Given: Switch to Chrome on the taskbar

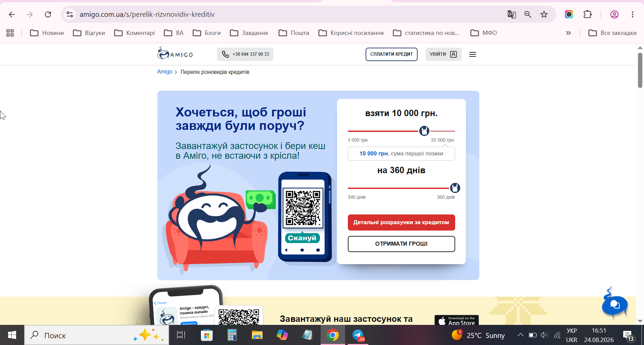Looking at the screenshot, I should coord(333,335).
